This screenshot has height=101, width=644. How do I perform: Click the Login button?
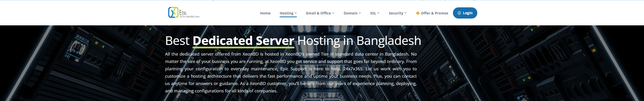coord(465,13)
